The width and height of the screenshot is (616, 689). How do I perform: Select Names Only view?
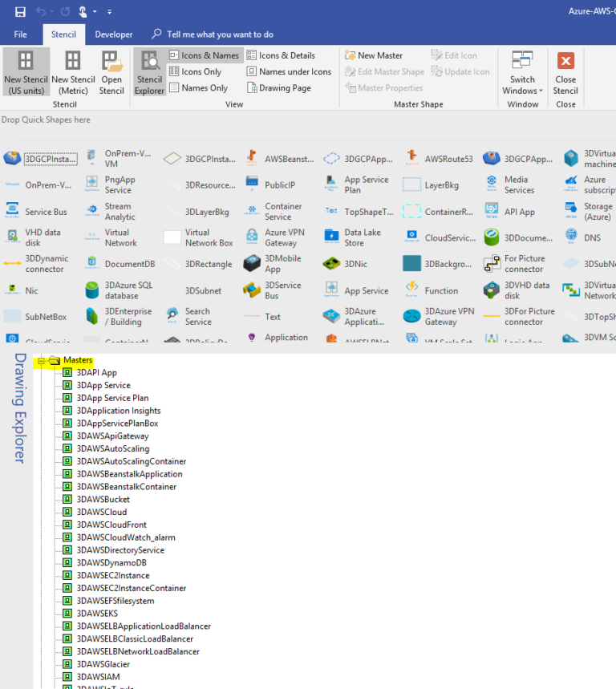[x=199, y=88]
